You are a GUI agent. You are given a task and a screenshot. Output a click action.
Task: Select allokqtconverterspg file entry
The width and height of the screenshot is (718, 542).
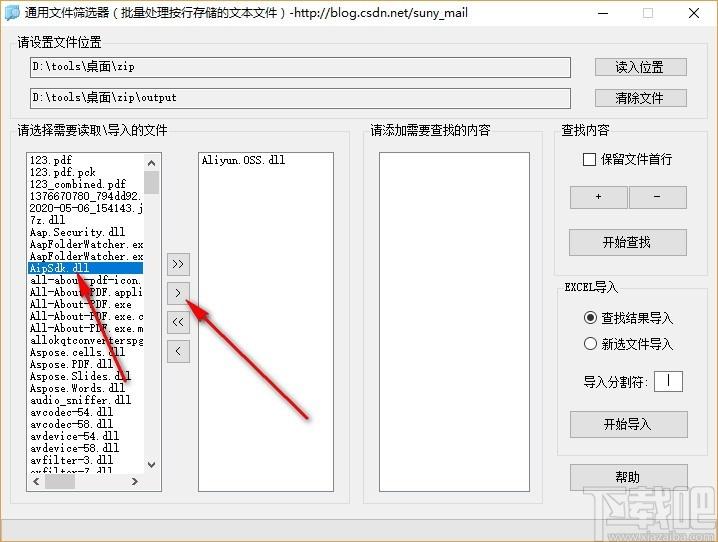[86, 340]
